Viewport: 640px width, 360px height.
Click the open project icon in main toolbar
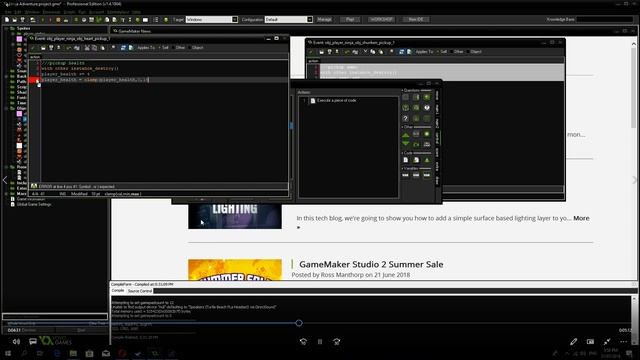(x=14, y=20)
